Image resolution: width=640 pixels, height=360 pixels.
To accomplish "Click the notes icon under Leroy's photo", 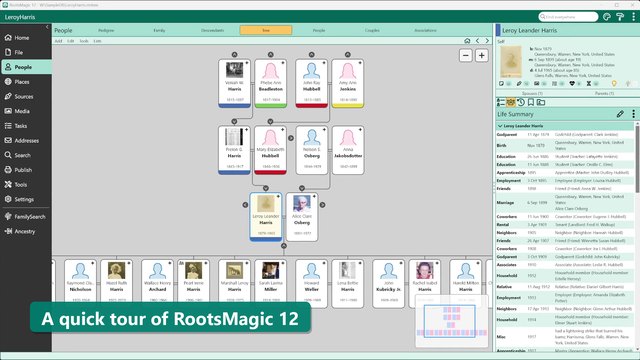I will tap(501, 84).
